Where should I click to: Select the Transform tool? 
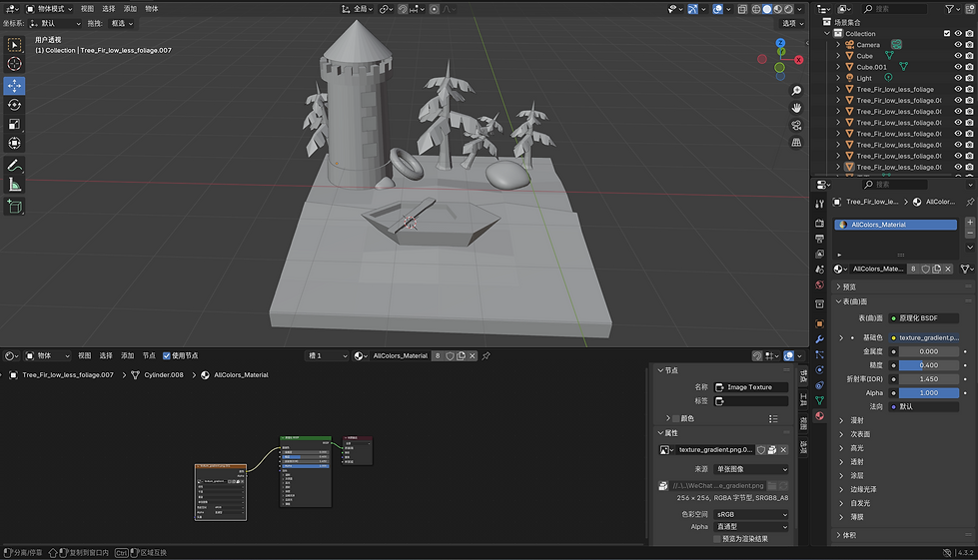pos(14,143)
